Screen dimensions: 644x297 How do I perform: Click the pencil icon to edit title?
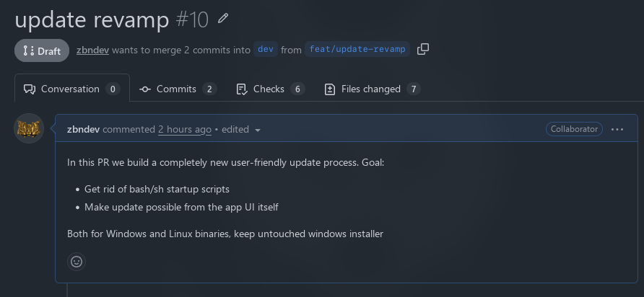222,18
